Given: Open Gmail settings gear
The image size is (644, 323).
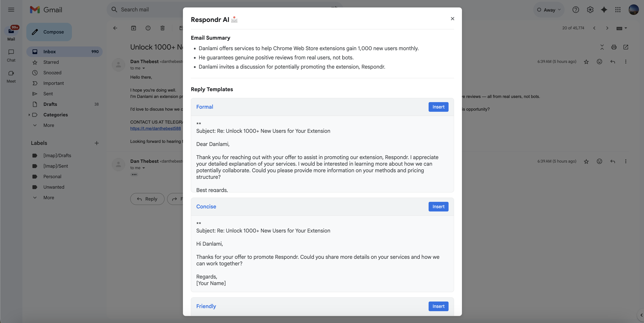Looking at the screenshot, I should [590, 10].
